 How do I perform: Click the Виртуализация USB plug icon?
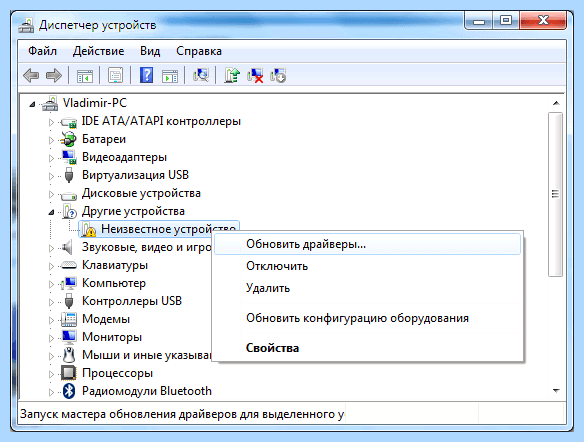tap(69, 175)
